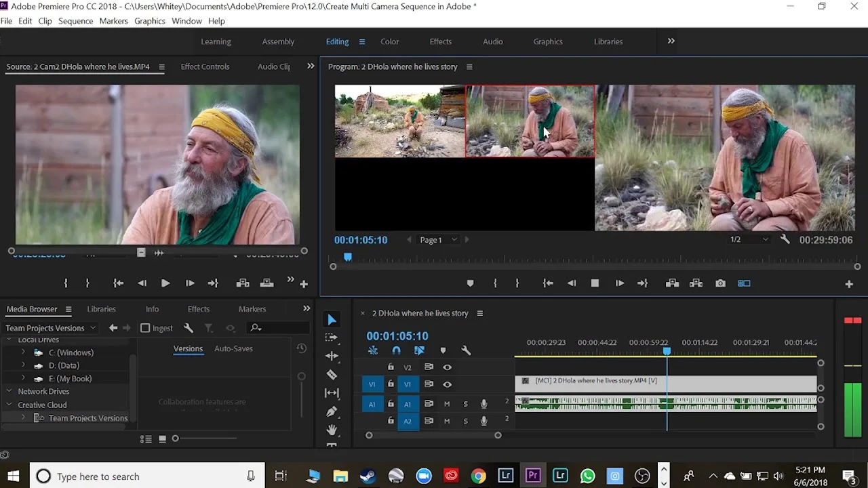Expand the C: (Windows) drive
The width and height of the screenshot is (868, 488).
(x=23, y=352)
